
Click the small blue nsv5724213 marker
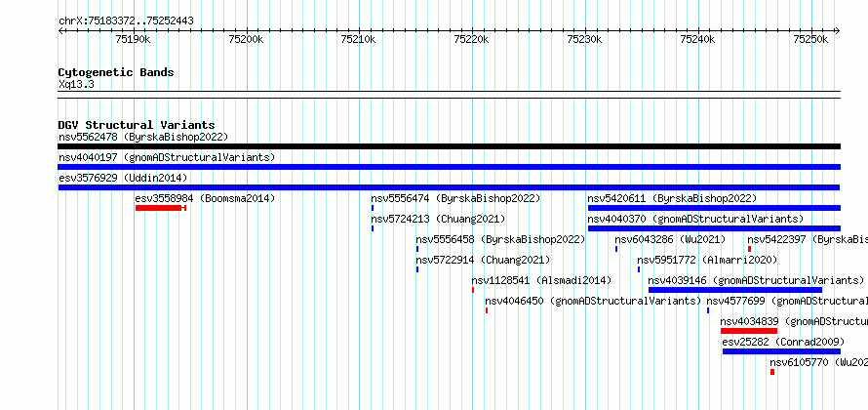pos(373,228)
